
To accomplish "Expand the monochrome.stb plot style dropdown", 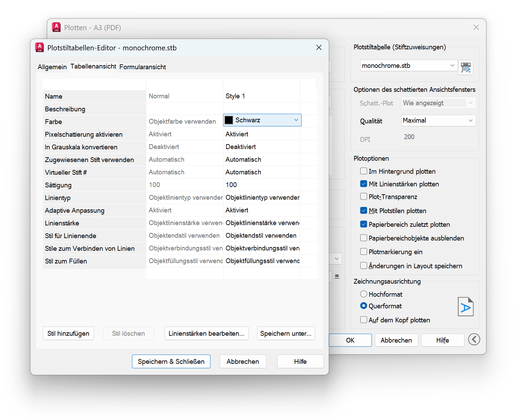I will [452, 65].
